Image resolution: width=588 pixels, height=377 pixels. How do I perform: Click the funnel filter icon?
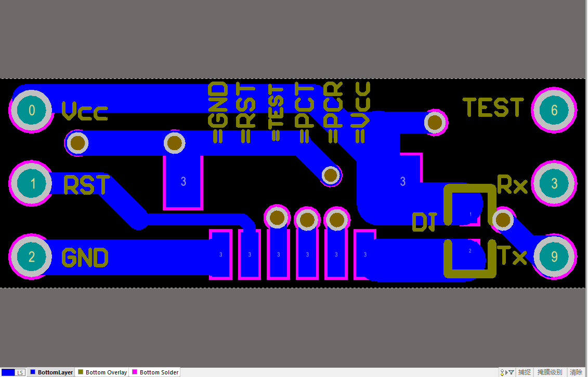(511, 372)
